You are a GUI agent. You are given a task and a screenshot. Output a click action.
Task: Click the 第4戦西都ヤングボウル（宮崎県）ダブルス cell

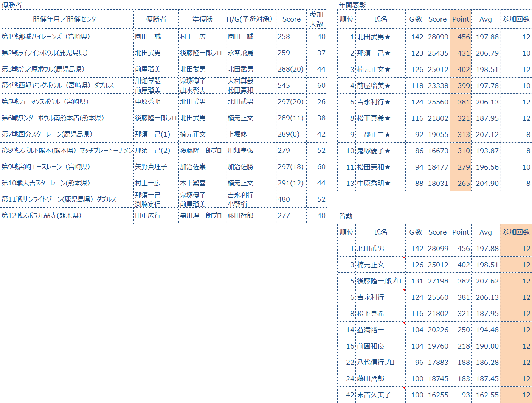(x=67, y=86)
